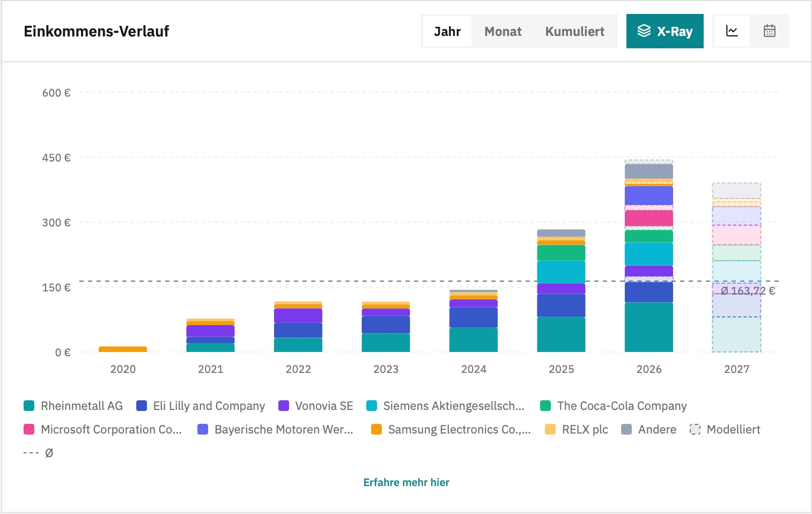
Task: Toggle Siemens Aktiengesellschaft legend entry
Action: pos(446,406)
